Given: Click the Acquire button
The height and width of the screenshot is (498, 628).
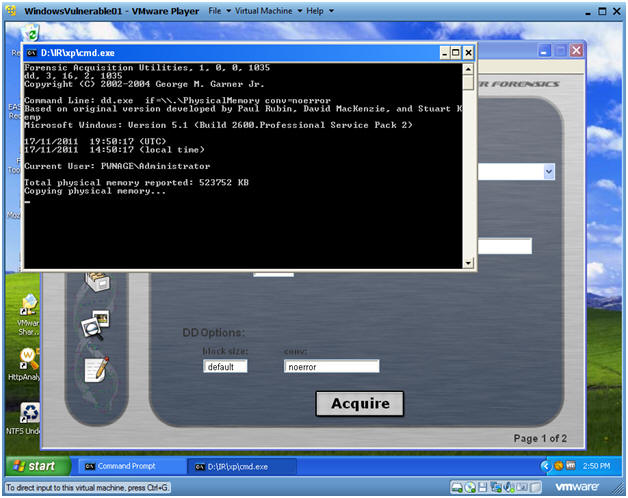Looking at the screenshot, I should click(x=360, y=403).
